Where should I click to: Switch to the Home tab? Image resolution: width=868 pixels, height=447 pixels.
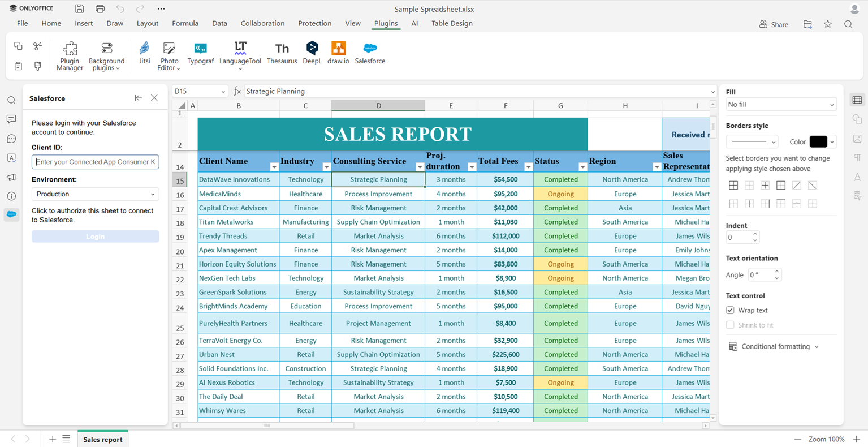click(51, 24)
